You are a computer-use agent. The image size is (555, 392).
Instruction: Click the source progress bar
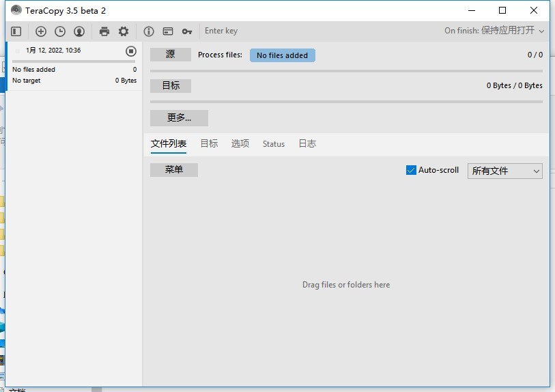pos(346,71)
